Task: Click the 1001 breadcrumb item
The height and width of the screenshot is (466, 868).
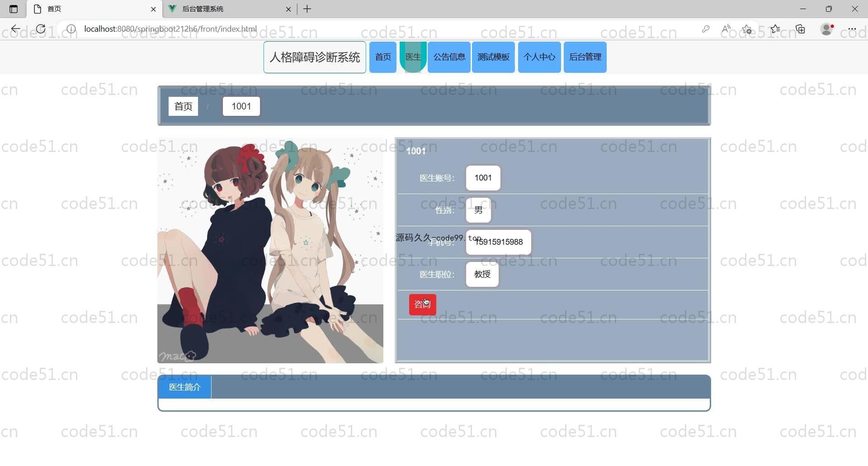Action: pyautogui.click(x=241, y=106)
